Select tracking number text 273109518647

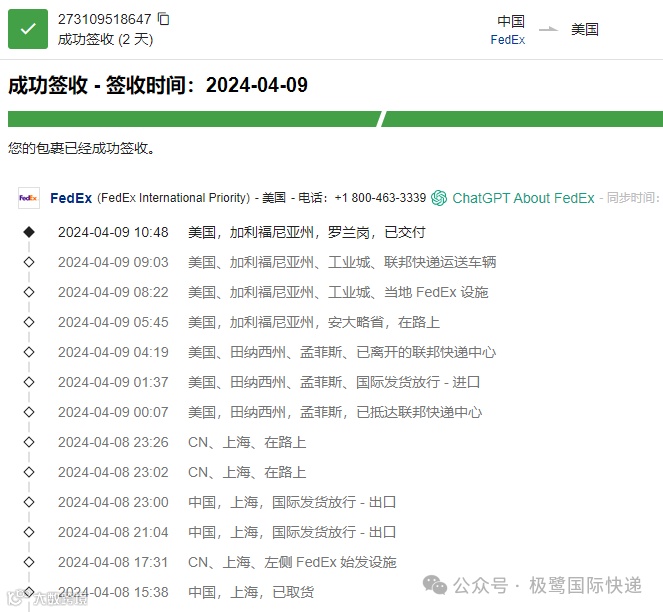(104, 19)
